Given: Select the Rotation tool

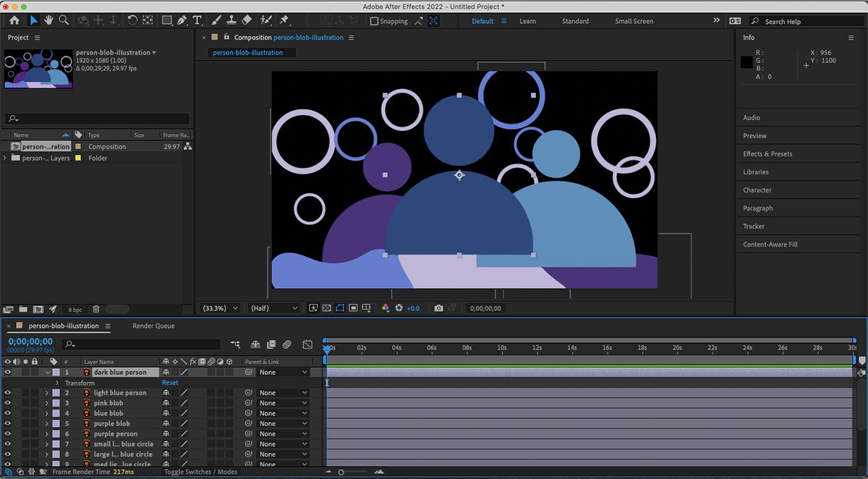Looking at the screenshot, I should (x=133, y=20).
